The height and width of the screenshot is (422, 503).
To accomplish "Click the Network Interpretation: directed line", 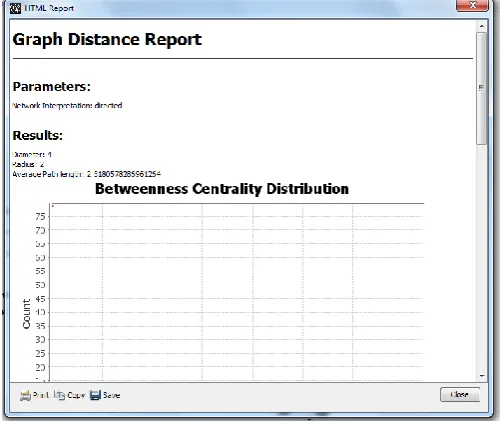I will [x=67, y=106].
